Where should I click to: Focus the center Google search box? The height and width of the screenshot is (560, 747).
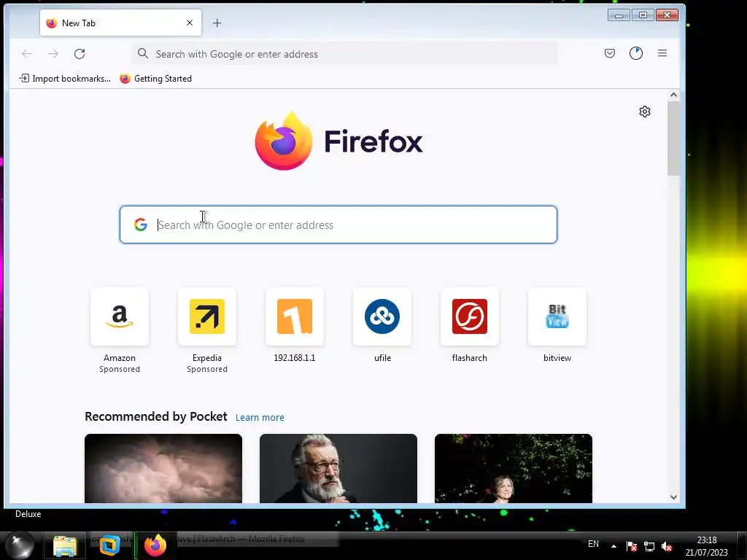(338, 225)
